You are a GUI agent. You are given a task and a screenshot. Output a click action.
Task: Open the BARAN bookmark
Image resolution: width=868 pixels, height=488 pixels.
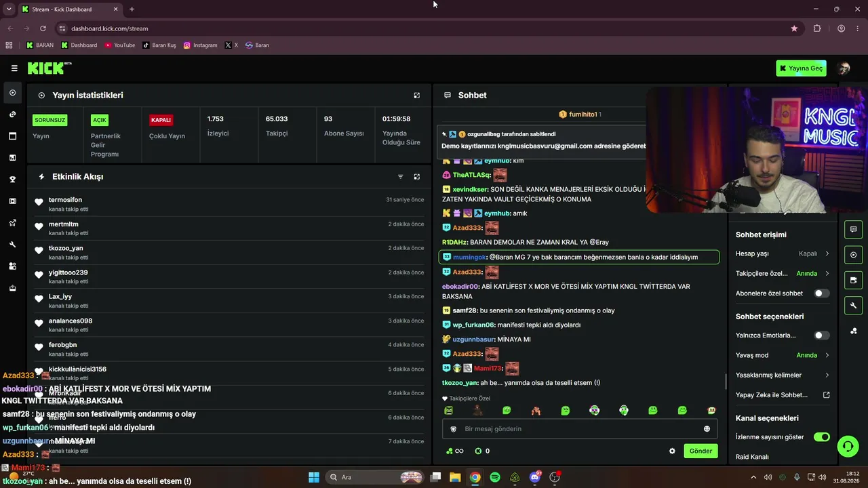(39, 45)
